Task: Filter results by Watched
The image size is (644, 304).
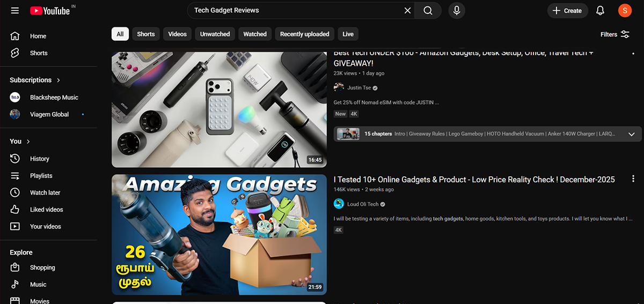Action: pyautogui.click(x=255, y=34)
